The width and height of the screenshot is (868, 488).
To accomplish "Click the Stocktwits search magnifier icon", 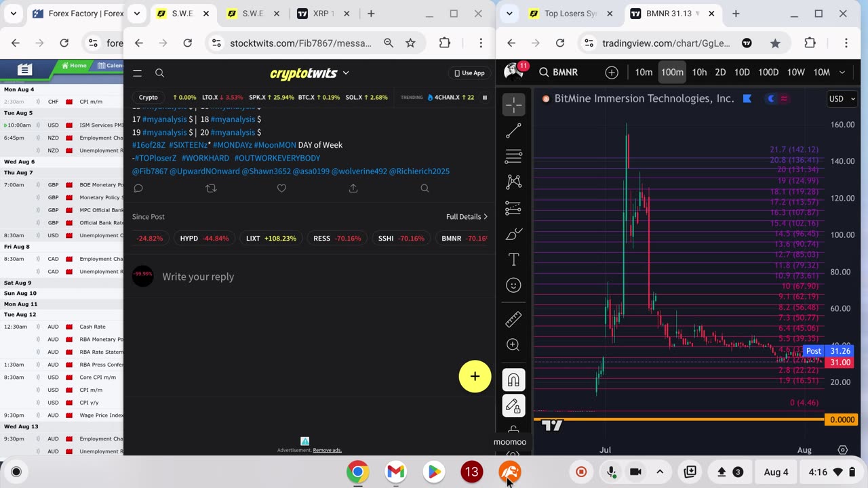I will (160, 73).
